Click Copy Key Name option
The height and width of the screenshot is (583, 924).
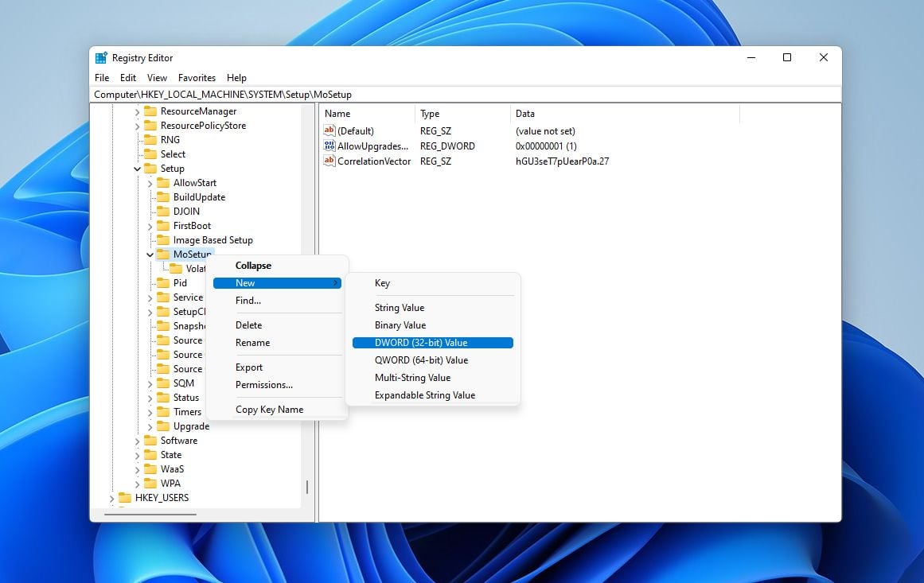pyautogui.click(x=269, y=410)
